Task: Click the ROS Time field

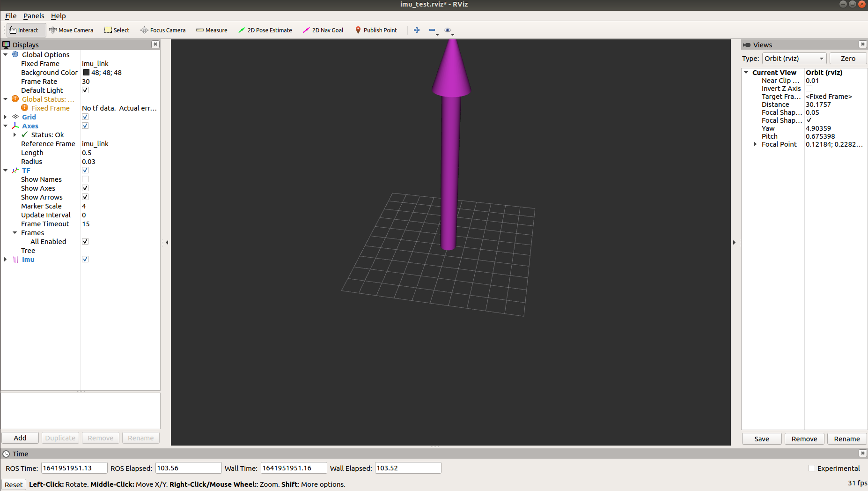Action: 74,468
